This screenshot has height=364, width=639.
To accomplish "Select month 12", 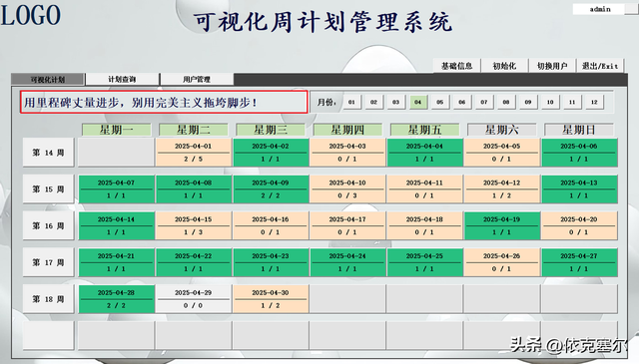I will 594,102.
